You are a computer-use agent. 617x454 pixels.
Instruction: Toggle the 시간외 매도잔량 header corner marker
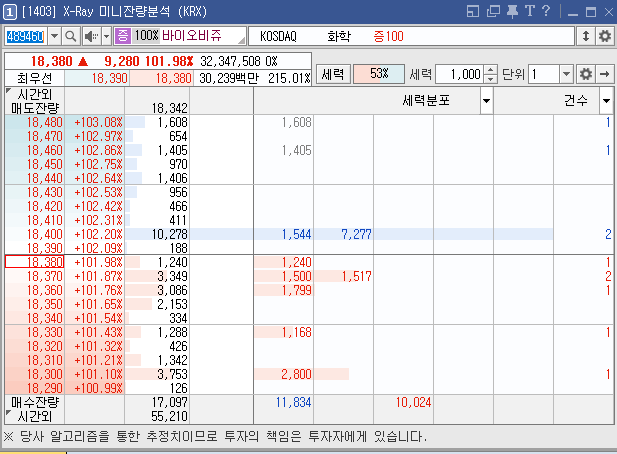pos(9,91)
